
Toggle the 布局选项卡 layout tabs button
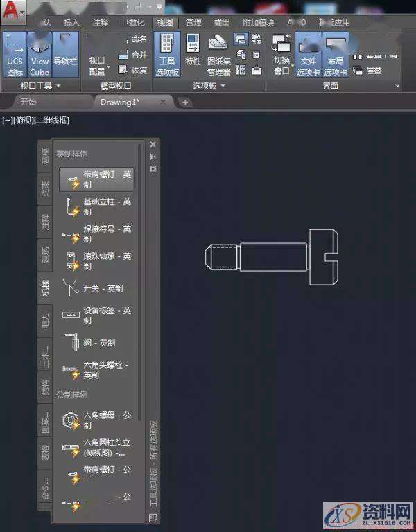(336, 54)
